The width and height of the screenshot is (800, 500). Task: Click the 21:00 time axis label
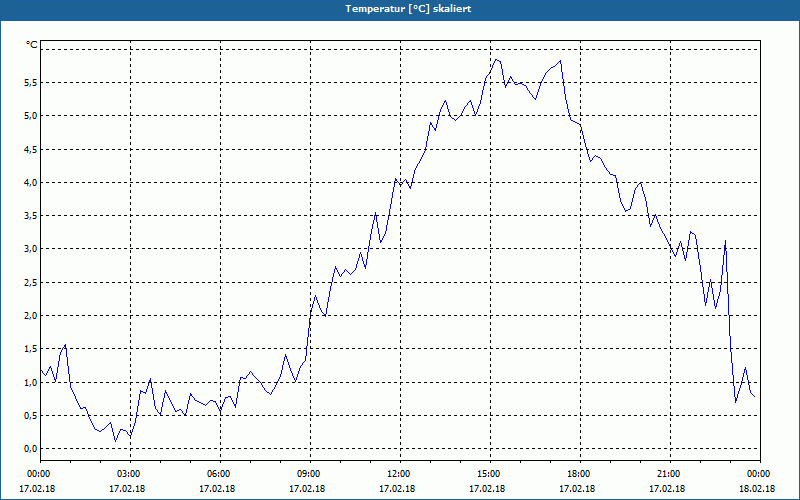click(x=670, y=474)
